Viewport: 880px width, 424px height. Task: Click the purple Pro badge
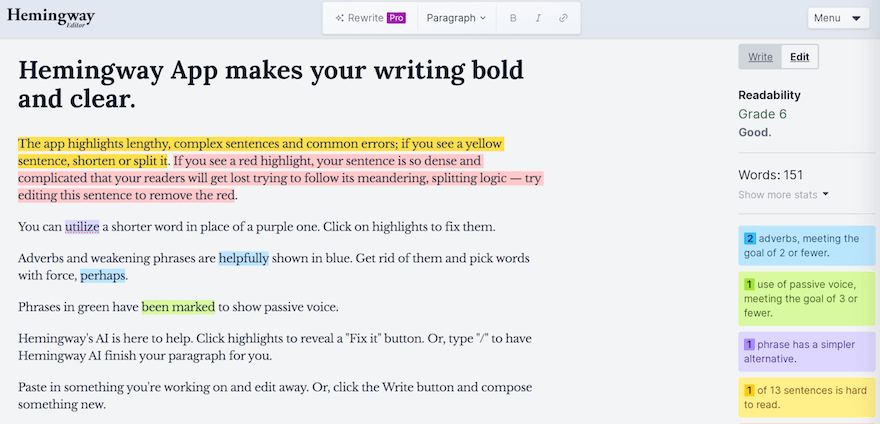coord(396,18)
